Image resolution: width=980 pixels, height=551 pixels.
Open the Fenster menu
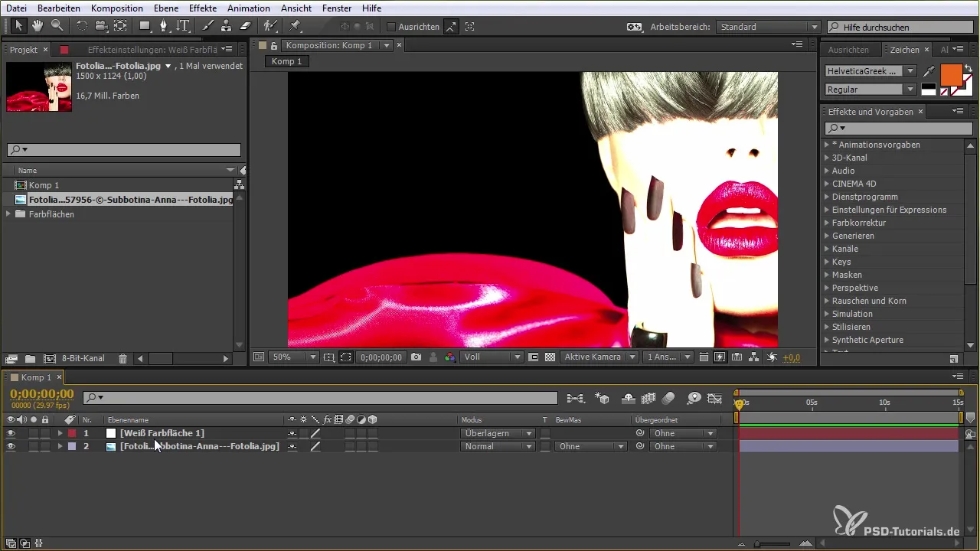click(337, 8)
